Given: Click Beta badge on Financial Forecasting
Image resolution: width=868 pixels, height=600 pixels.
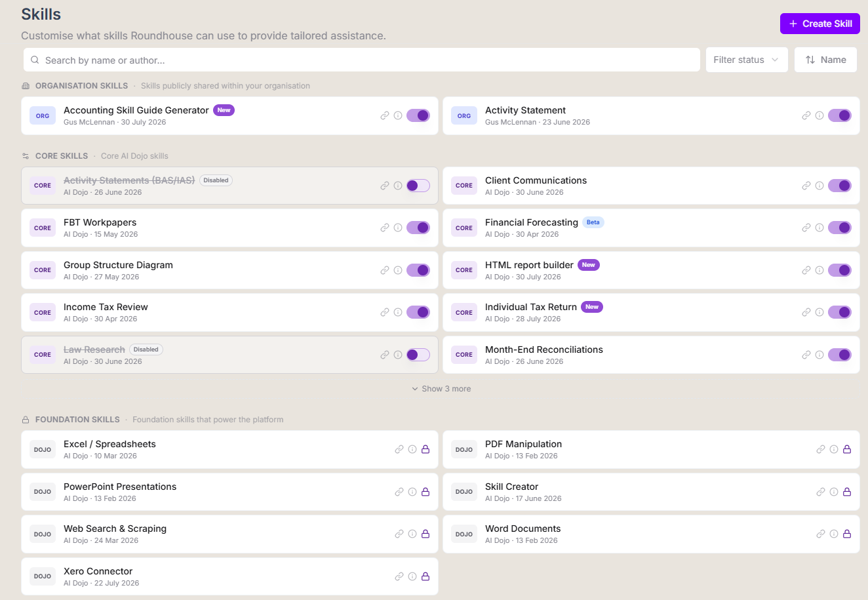Looking at the screenshot, I should point(593,222).
